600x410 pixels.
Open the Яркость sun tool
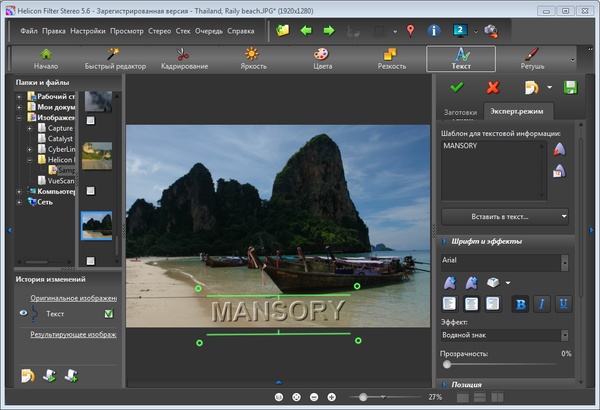[x=253, y=59]
